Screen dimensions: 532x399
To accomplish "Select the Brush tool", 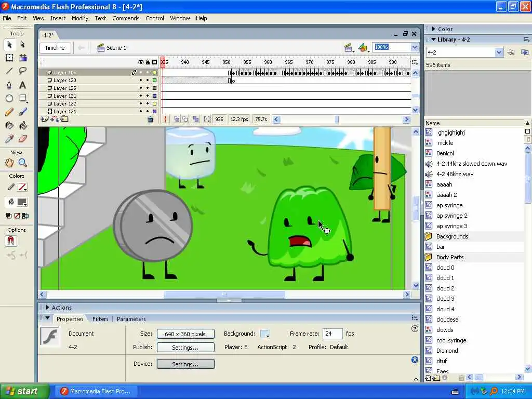I will (x=23, y=112).
